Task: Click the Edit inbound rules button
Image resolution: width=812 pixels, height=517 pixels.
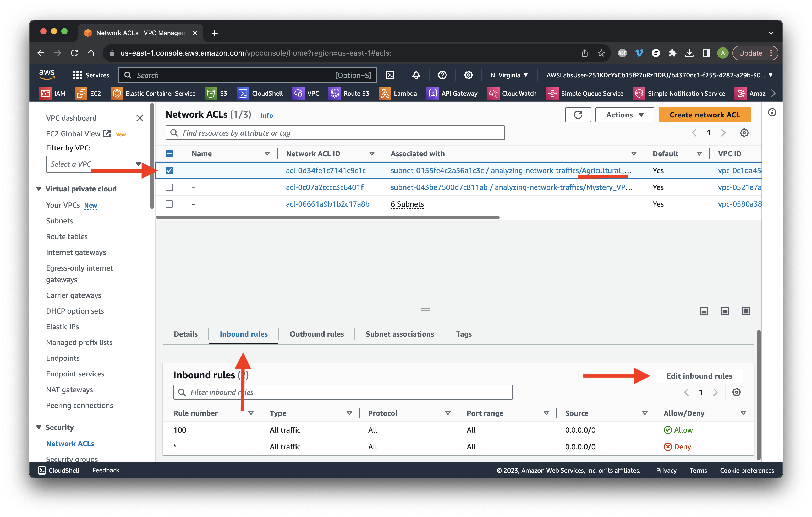Action: tap(699, 376)
